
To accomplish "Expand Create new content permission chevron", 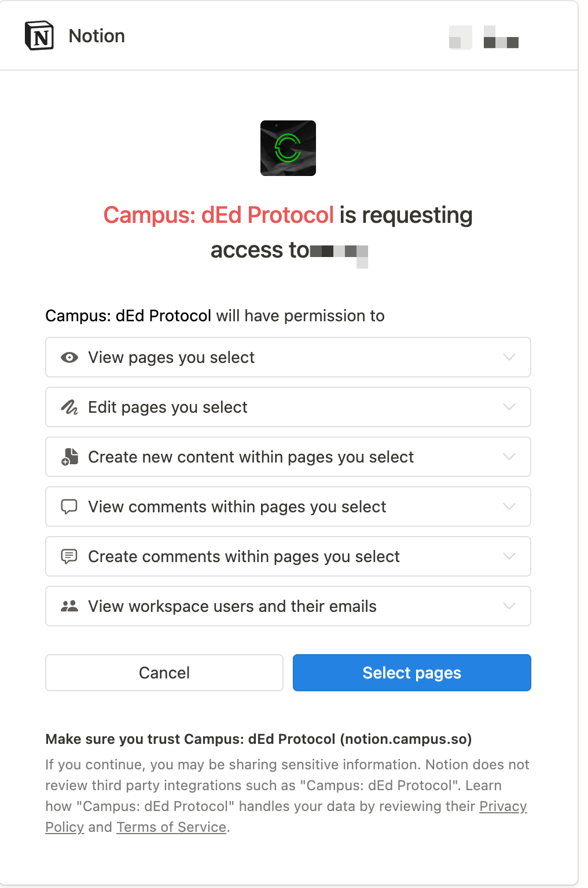I will 509,457.
